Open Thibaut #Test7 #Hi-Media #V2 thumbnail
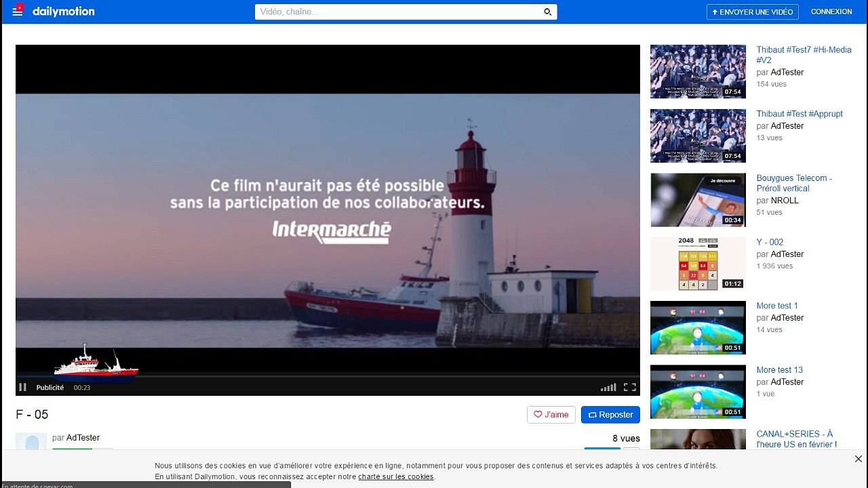Image resolution: width=868 pixels, height=488 pixels. [x=698, y=71]
